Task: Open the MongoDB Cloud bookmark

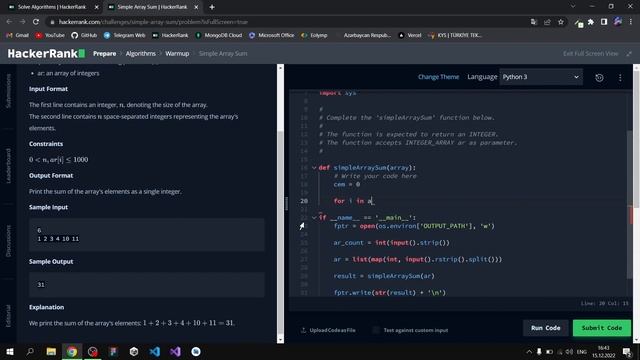Action: (x=219, y=36)
